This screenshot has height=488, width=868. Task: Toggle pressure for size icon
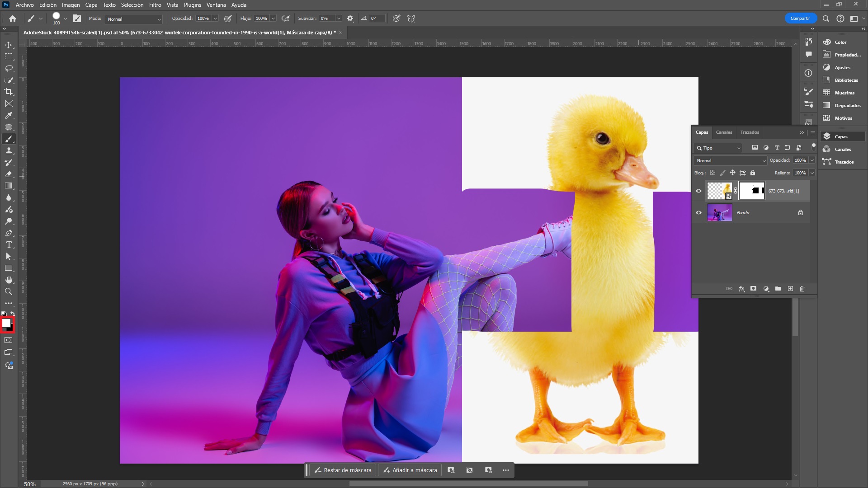(396, 19)
